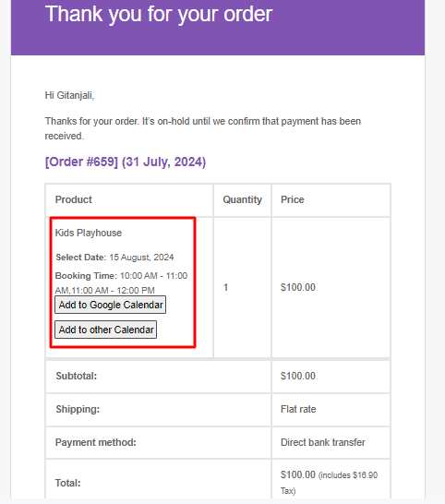Click the Thank you for your order heading

coord(159,14)
